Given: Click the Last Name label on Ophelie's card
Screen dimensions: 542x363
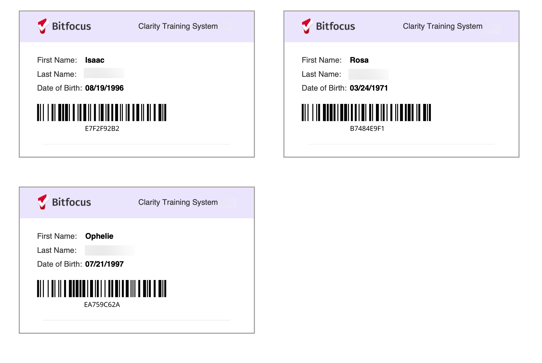Looking at the screenshot, I should point(57,250).
